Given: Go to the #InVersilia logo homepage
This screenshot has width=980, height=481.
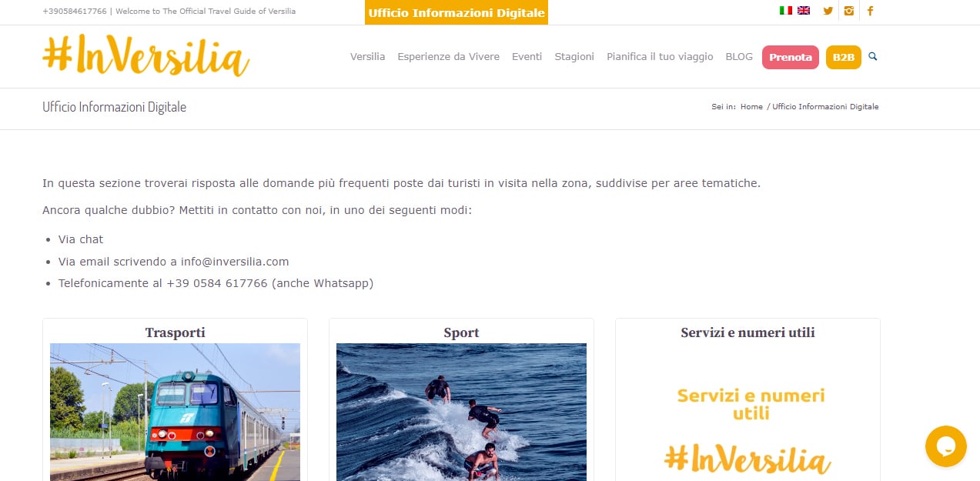Looking at the screenshot, I should coord(146,55).
